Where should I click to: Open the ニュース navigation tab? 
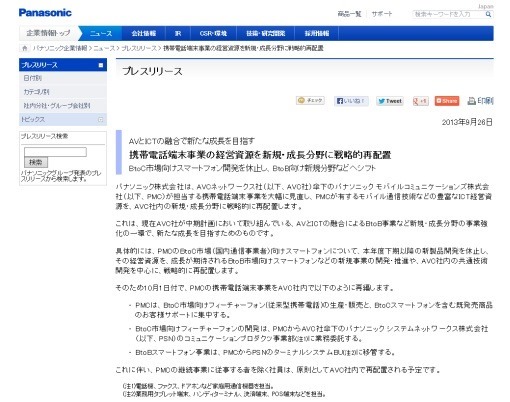click(101, 33)
